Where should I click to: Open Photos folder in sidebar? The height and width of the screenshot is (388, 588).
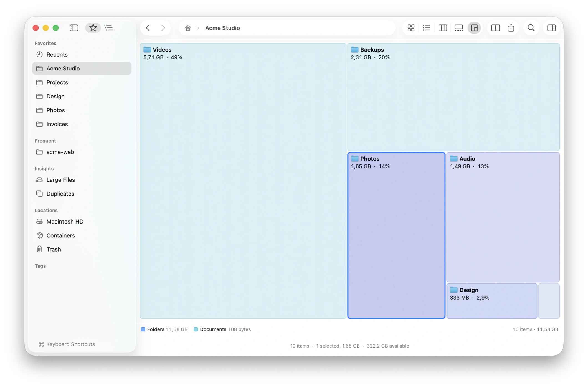coord(82,110)
